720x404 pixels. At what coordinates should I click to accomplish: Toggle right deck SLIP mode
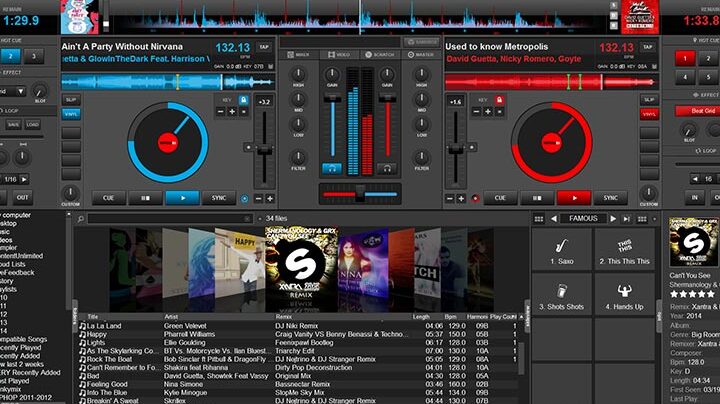[x=649, y=100]
